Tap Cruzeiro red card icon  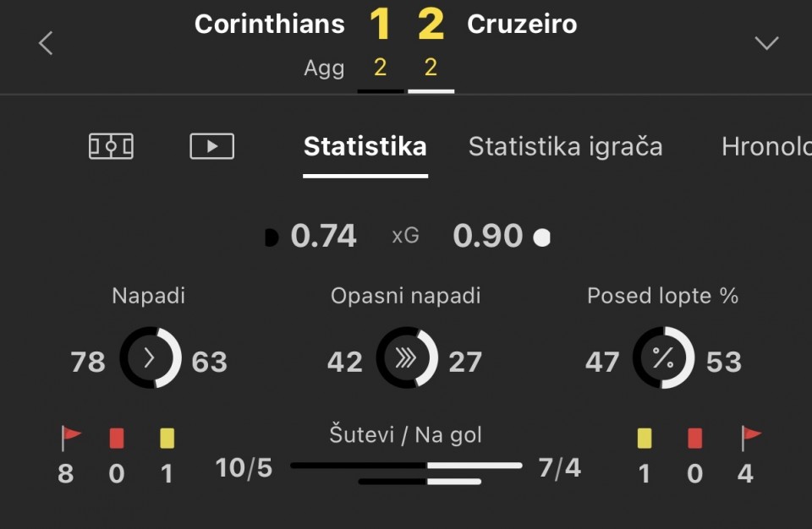pyautogui.click(x=695, y=438)
